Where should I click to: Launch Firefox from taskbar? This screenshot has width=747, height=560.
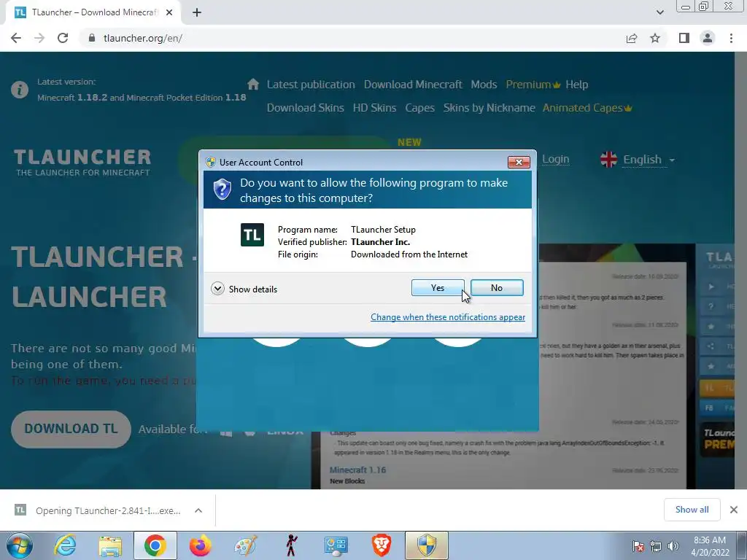(200, 545)
